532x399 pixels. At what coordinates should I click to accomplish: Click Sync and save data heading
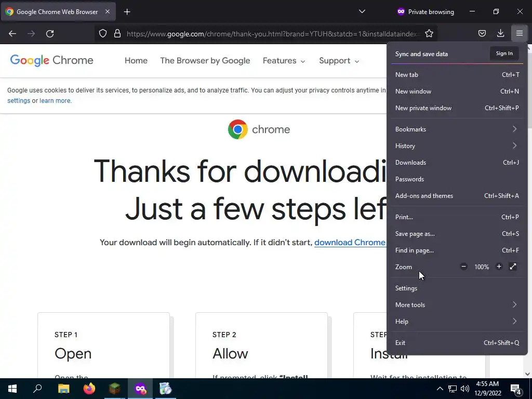(421, 54)
